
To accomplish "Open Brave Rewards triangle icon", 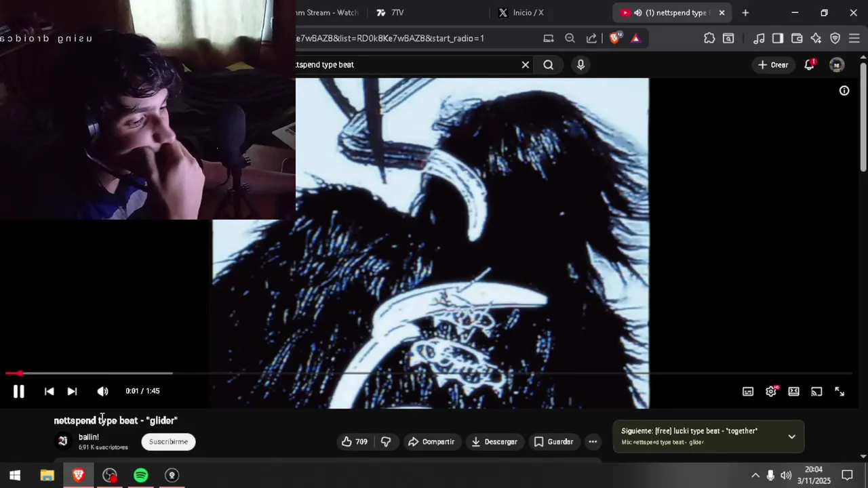I will point(635,39).
